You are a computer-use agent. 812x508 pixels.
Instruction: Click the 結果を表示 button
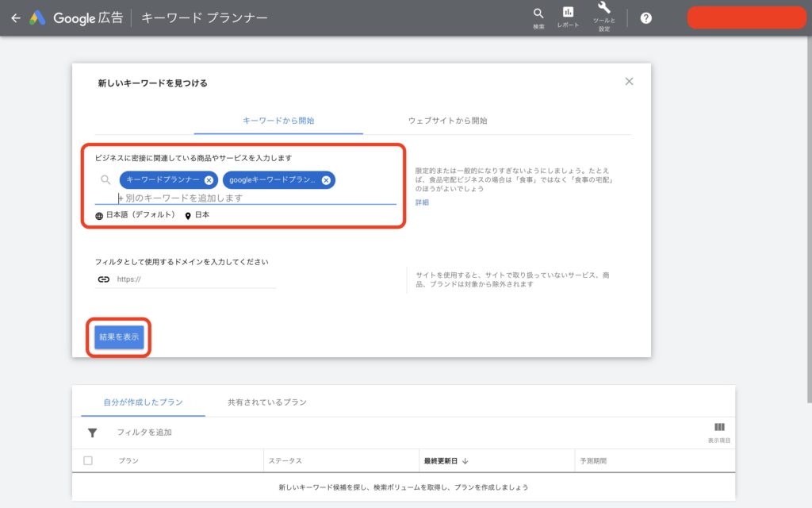point(119,337)
